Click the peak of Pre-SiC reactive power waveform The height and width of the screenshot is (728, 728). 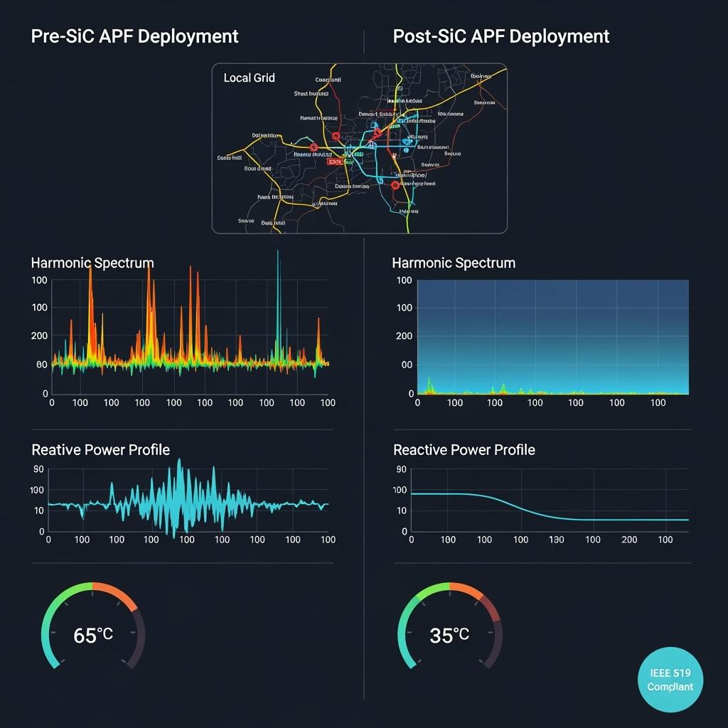pos(179,464)
